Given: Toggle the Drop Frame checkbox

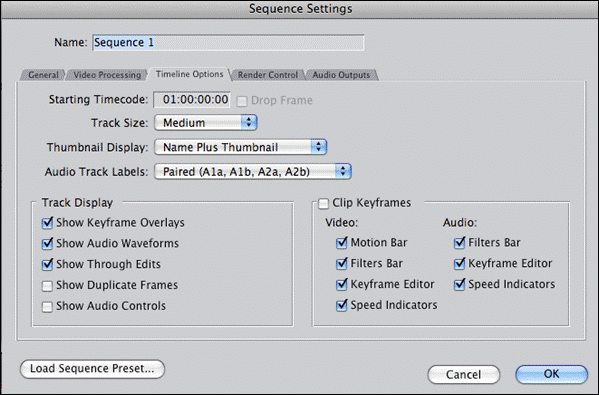Looking at the screenshot, I should pyautogui.click(x=241, y=101).
